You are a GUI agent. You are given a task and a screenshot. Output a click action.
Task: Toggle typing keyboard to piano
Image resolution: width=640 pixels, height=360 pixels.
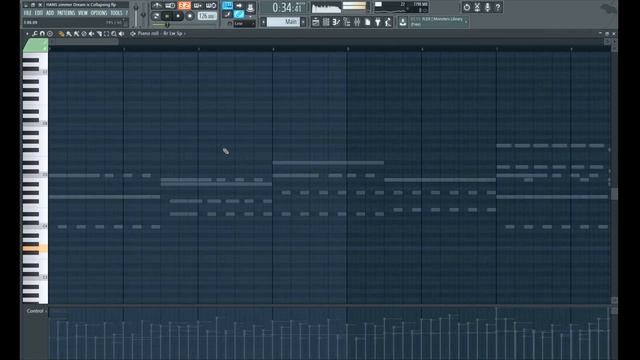coord(227,5)
